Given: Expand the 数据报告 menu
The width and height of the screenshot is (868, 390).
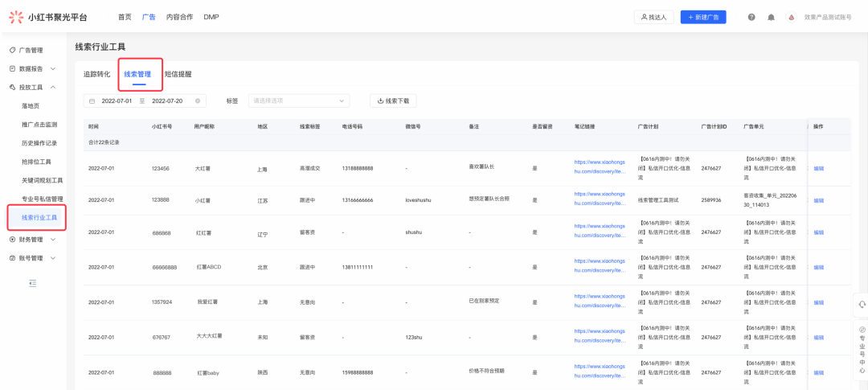Looking at the screenshot, I should tap(53, 68).
